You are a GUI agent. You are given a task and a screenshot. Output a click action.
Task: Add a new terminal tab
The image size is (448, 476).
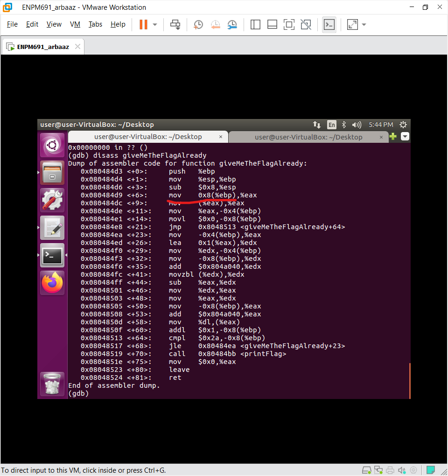(x=393, y=137)
